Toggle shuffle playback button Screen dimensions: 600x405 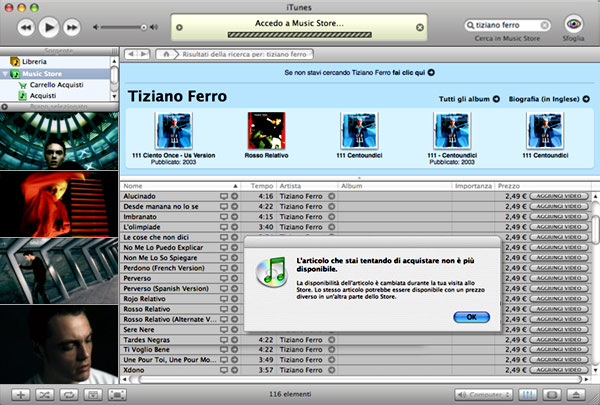click(46, 395)
